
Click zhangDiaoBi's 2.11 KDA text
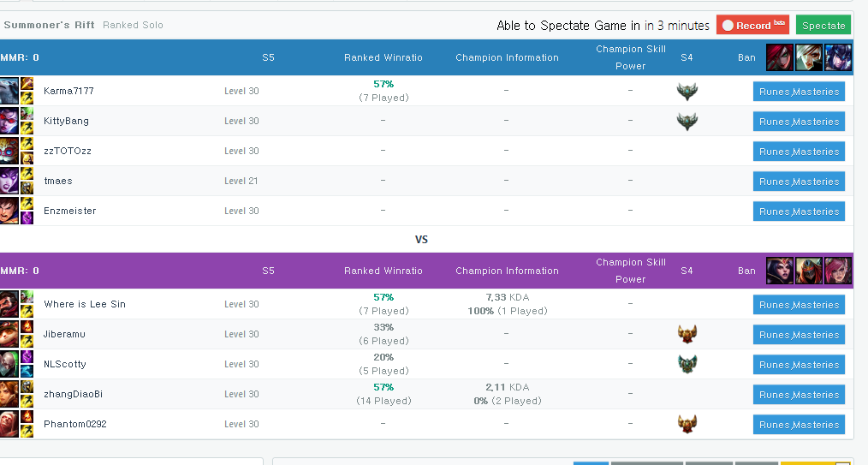pos(507,387)
